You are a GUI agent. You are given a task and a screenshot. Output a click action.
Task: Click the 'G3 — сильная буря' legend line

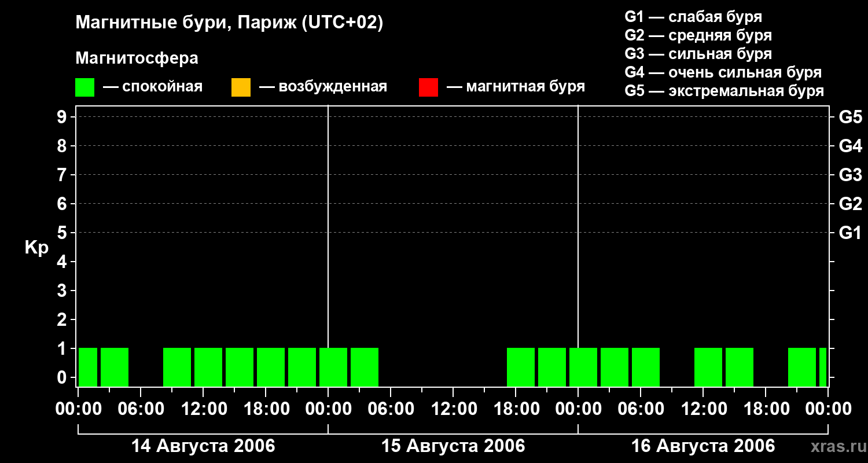pyautogui.click(x=698, y=54)
